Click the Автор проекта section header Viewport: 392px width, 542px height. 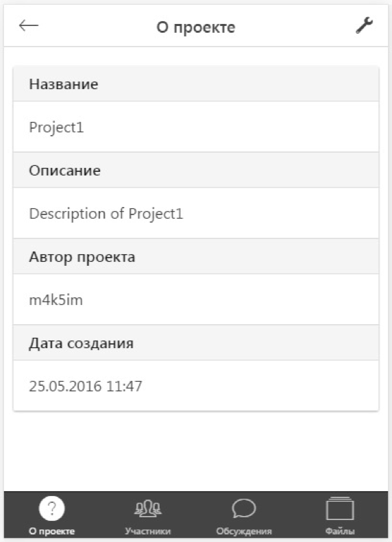(196, 257)
